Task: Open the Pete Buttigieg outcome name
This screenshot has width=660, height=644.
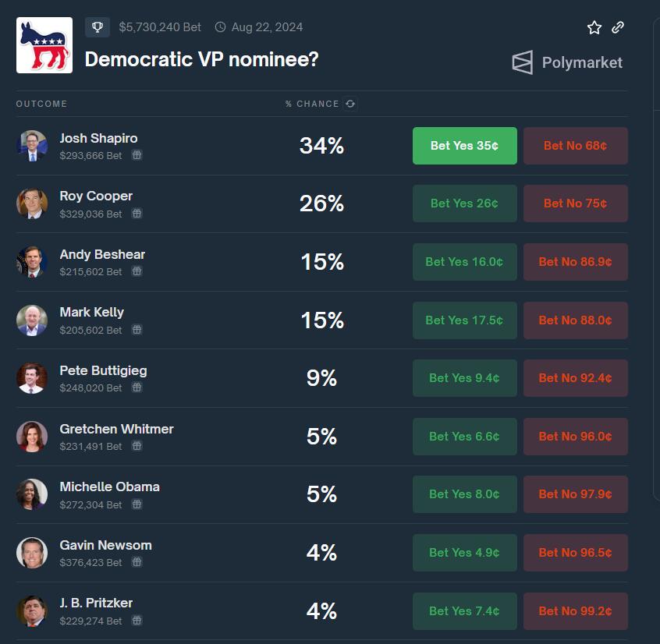Action: coord(103,370)
